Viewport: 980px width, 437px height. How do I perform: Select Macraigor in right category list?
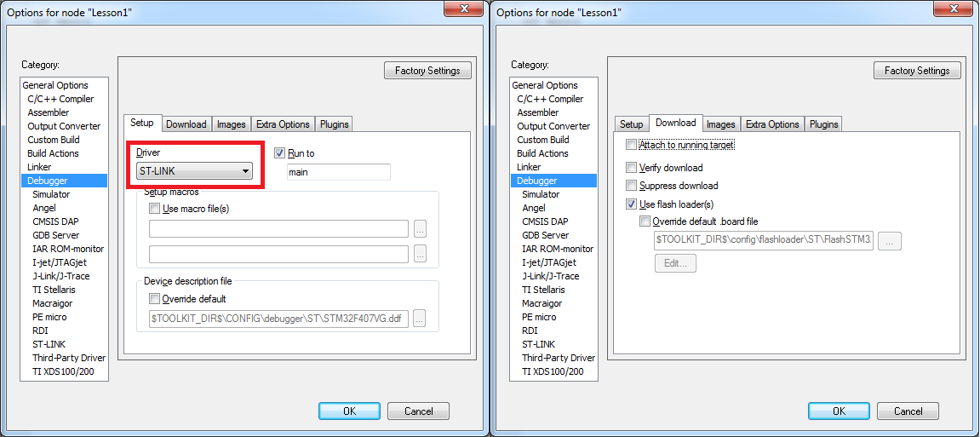[542, 303]
